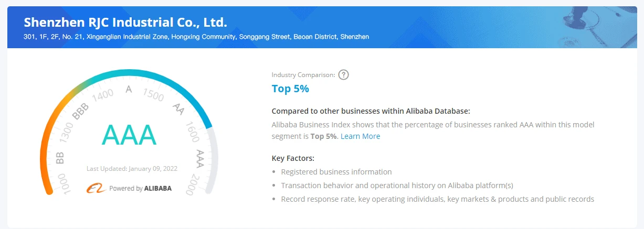Image resolution: width=644 pixels, height=229 pixels.
Task: Click the AA grade label on gauge
Action: 178,108
